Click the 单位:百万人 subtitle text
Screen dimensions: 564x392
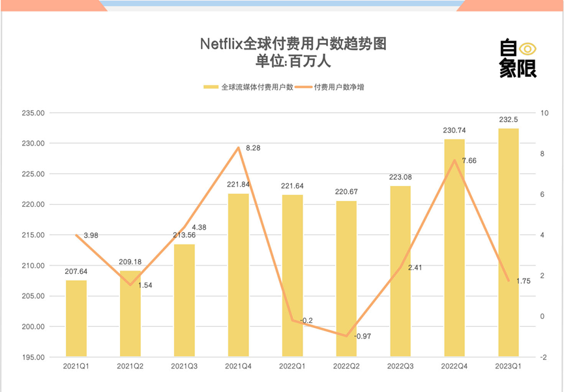point(293,62)
